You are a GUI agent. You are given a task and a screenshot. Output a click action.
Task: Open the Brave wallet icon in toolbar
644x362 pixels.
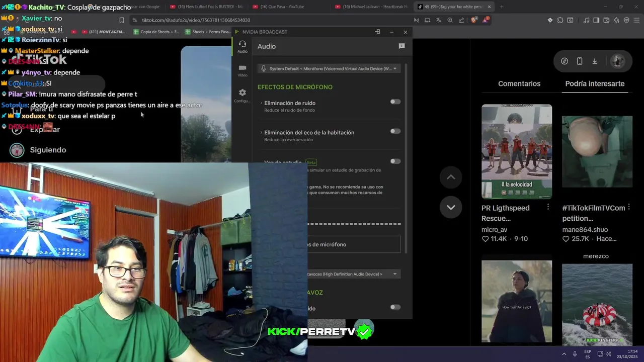point(606,20)
